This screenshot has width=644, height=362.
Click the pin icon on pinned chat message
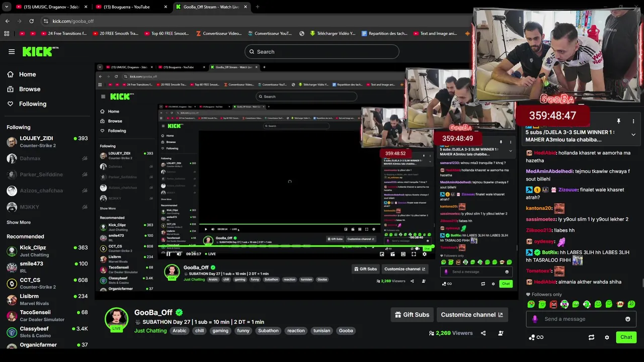pos(619,121)
